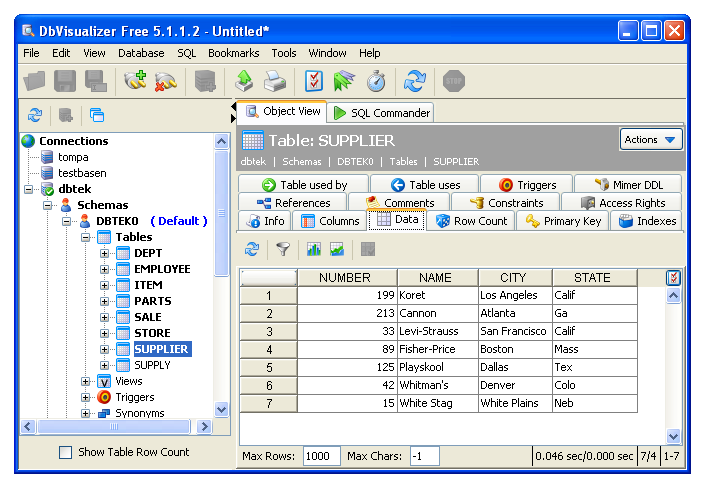Viewport: 709px width, 487px height.
Task: Open the Bookmarks menu
Action: coord(233,53)
